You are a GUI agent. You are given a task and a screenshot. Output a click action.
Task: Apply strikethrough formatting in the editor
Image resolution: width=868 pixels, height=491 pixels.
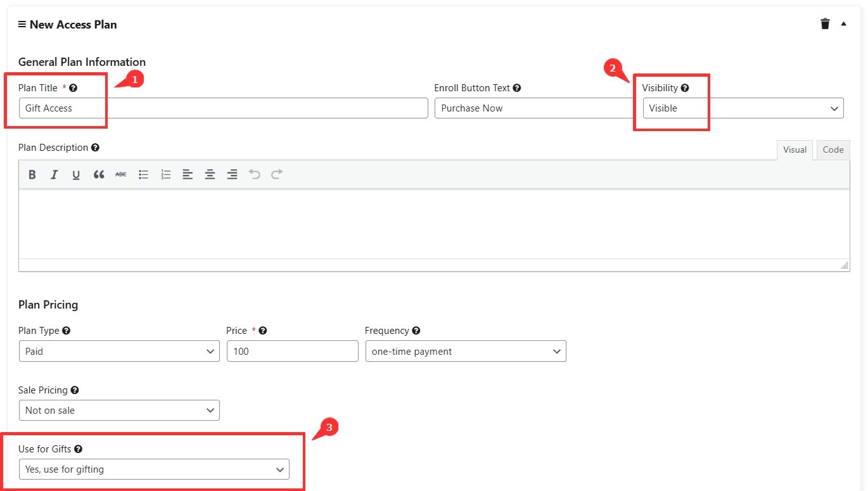coord(120,174)
